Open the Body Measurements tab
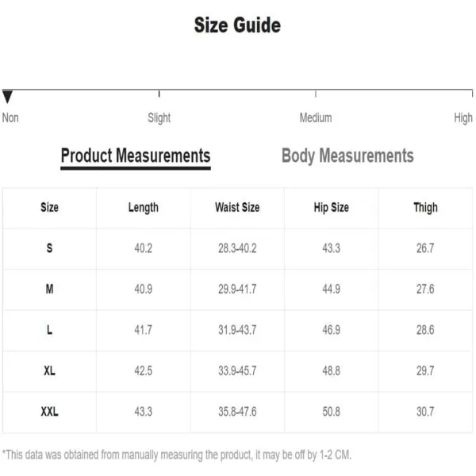Viewport: 476px width, 476px height. [347, 155]
